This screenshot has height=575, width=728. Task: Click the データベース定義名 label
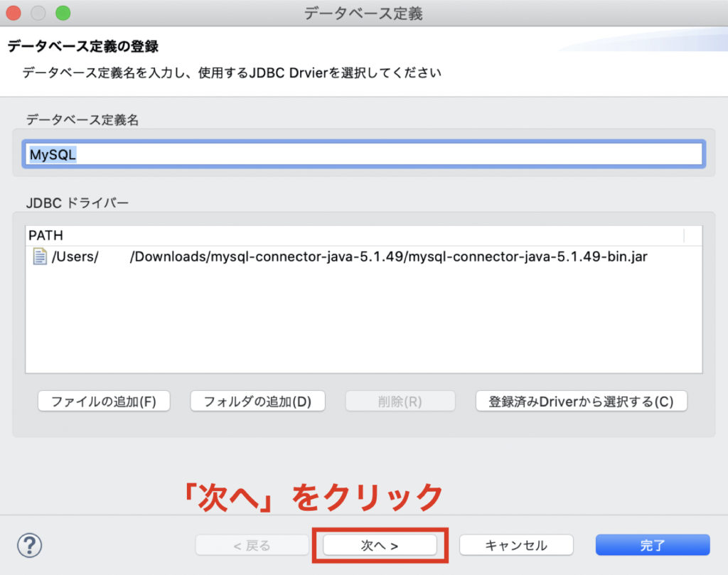click(82, 119)
